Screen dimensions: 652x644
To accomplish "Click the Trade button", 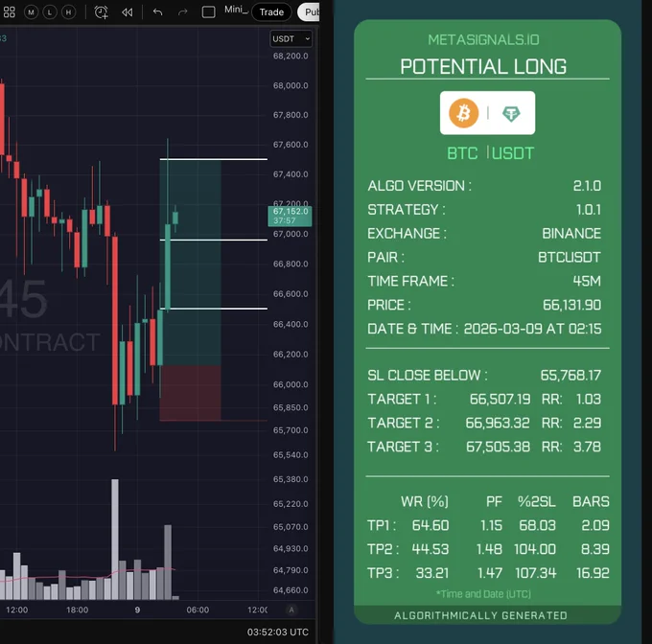I will 271,12.
